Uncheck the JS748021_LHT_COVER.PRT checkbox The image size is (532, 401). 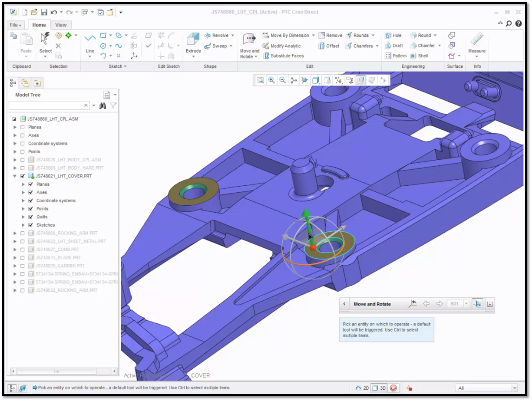23,176
